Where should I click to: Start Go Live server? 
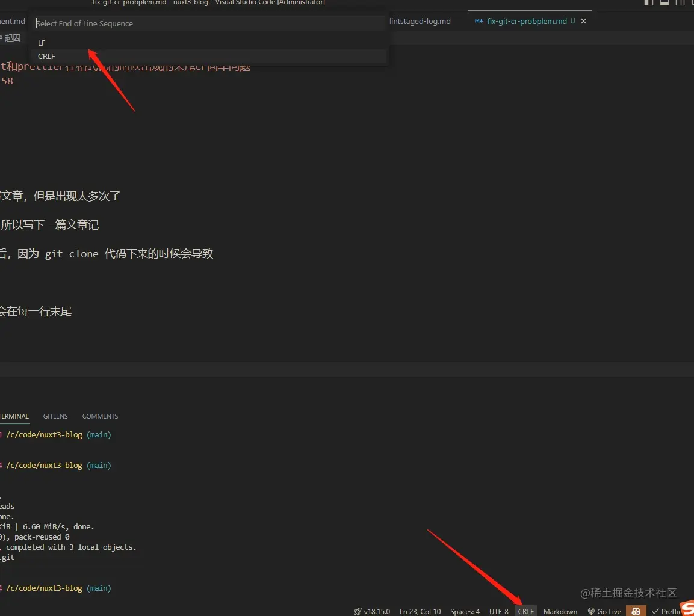(x=604, y=612)
